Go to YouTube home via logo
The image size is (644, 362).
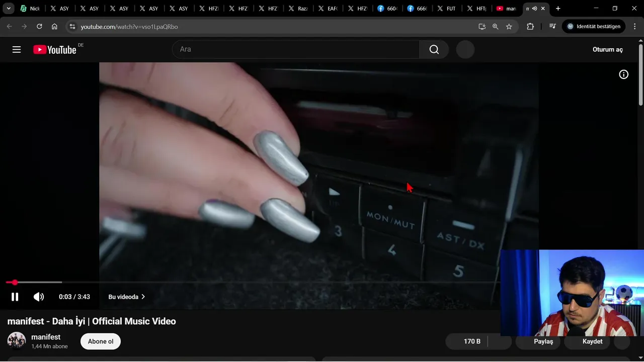pyautogui.click(x=55, y=49)
